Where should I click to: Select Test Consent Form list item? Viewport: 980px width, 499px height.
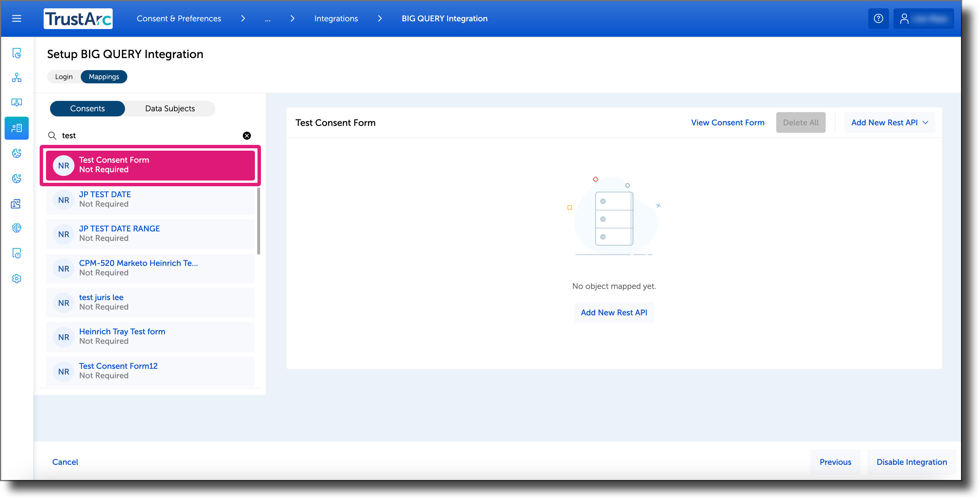[150, 165]
